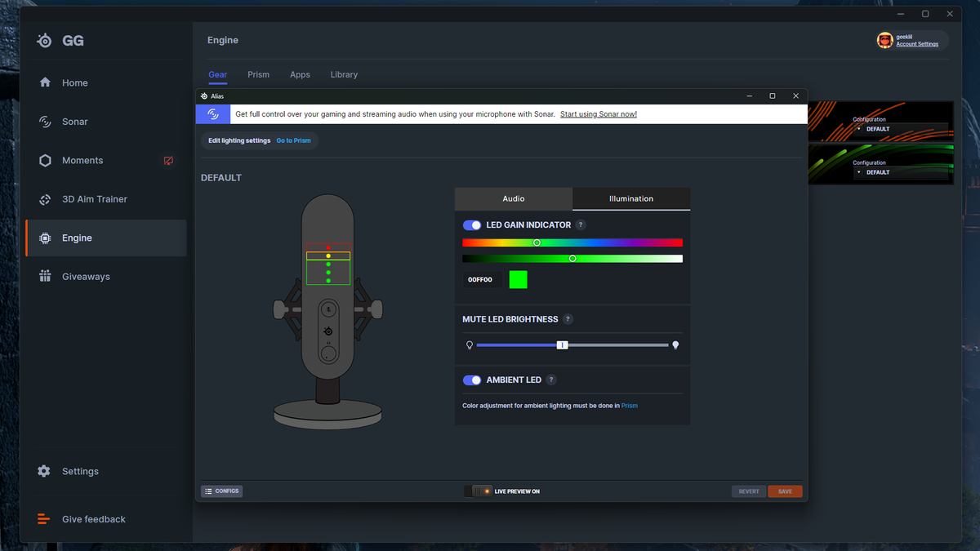Click Go to Prism link
Viewport: 980px width, 551px height.
point(293,140)
